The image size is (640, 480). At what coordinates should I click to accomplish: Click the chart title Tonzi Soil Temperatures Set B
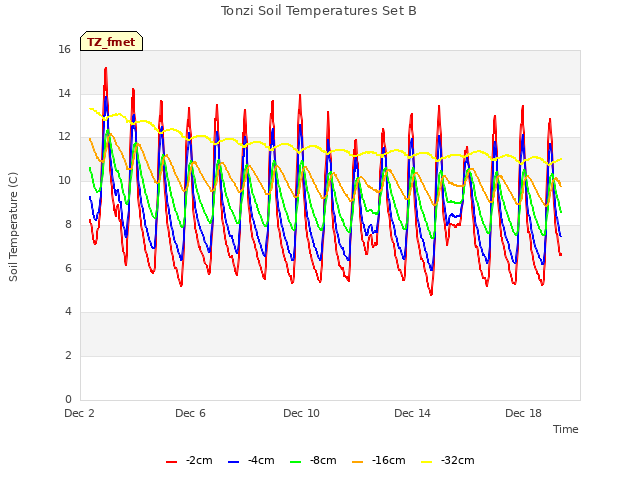click(318, 11)
